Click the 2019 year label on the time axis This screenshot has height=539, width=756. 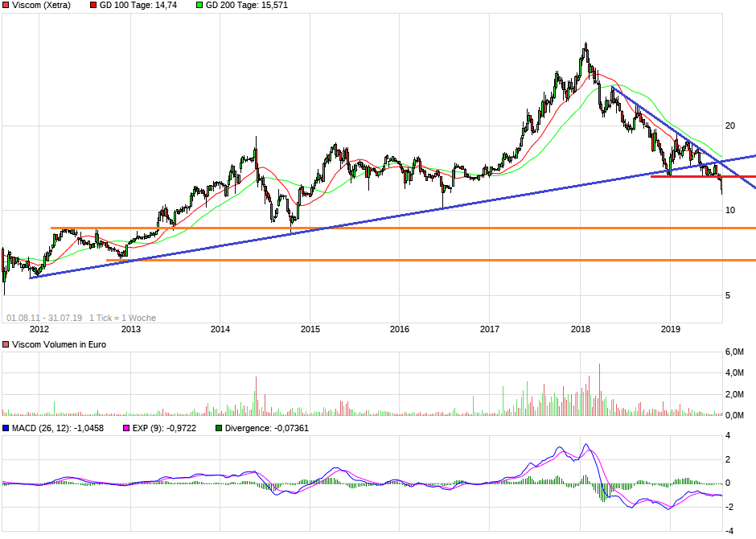pyautogui.click(x=671, y=329)
